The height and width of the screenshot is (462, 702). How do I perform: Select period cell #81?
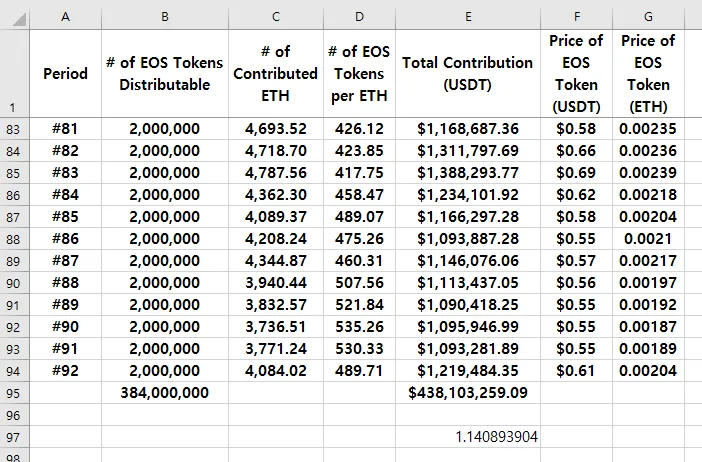[x=65, y=129]
